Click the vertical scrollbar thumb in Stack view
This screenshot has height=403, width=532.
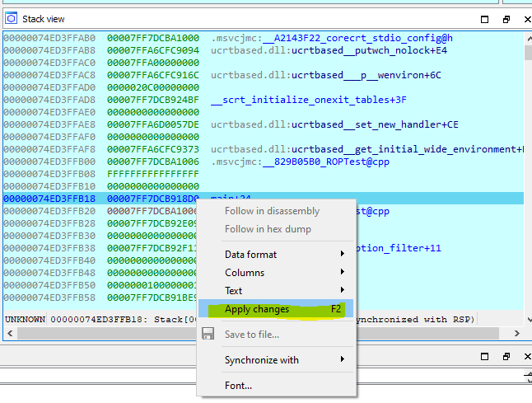pos(527,53)
